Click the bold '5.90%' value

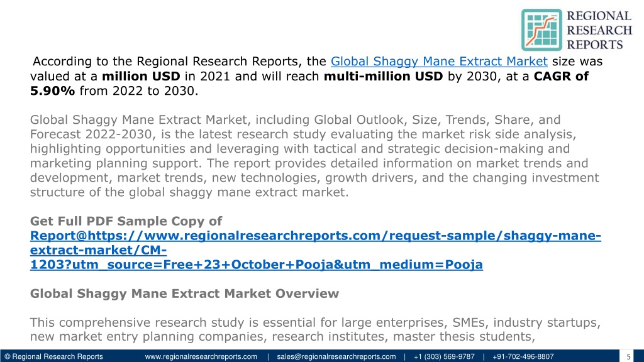(x=53, y=90)
